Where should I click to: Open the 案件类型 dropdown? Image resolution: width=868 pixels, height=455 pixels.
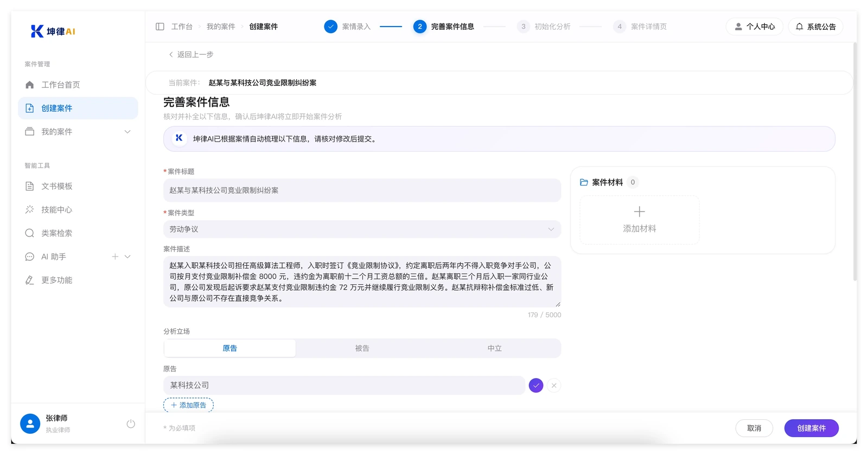click(x=362, y=229)
